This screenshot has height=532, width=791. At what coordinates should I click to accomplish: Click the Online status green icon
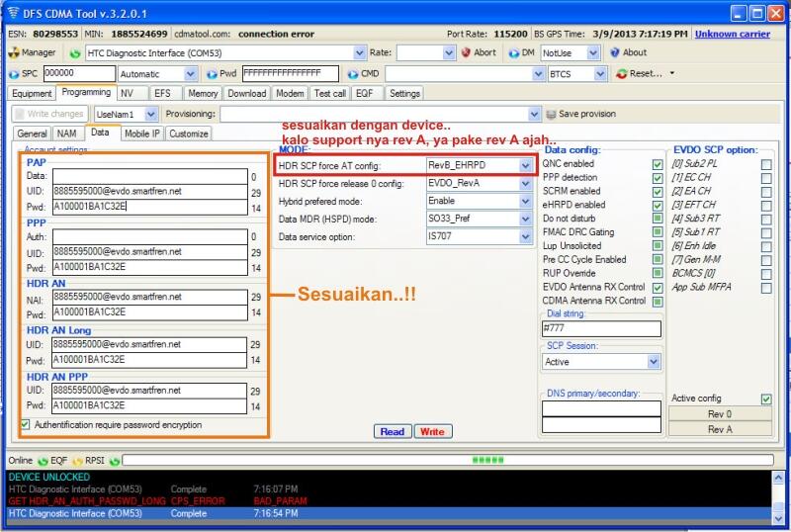(x=43, y=461)
